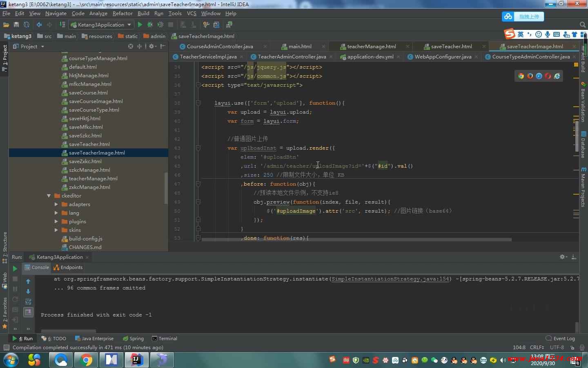Click the editor horizontal scrollbar

point(356,240)
